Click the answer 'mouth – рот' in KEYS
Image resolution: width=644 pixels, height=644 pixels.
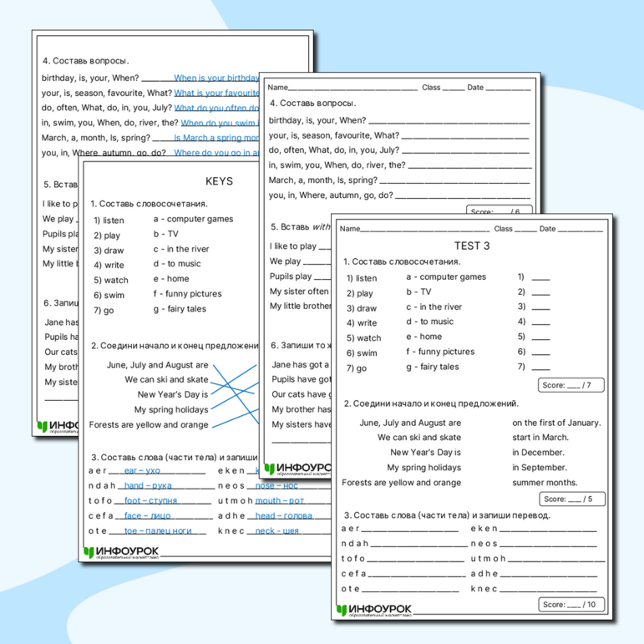(280, 500)
